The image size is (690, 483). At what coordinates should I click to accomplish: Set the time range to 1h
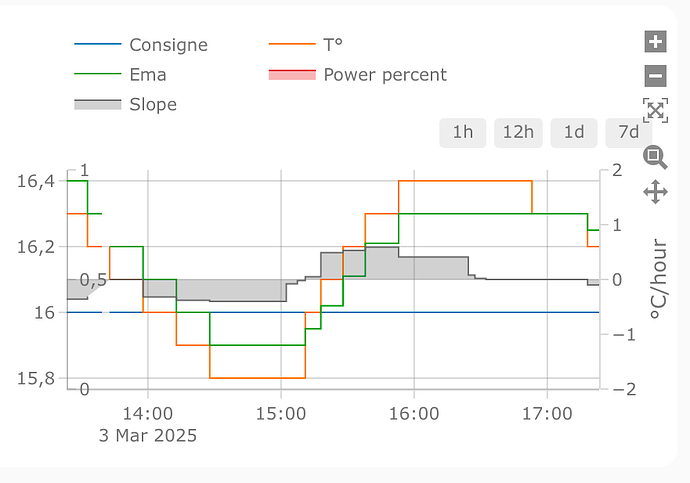pos(463,132)
